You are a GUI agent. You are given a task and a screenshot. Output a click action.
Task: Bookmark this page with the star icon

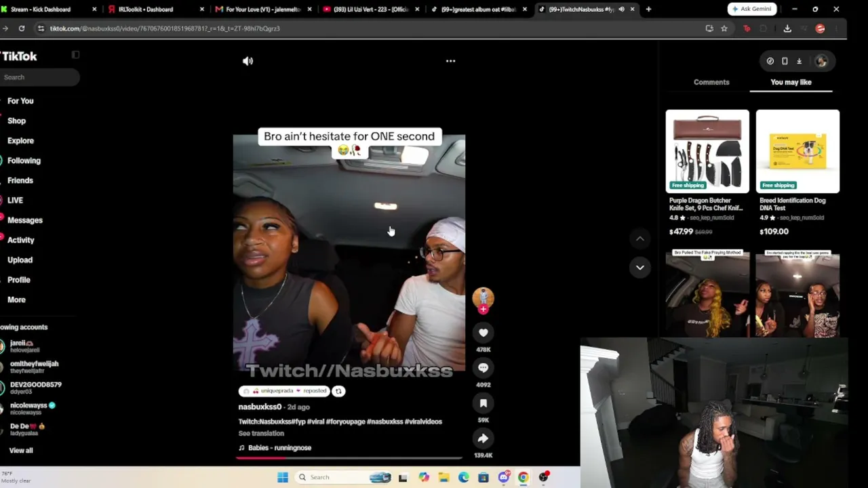pyautogui.click(x=724, y=28)
